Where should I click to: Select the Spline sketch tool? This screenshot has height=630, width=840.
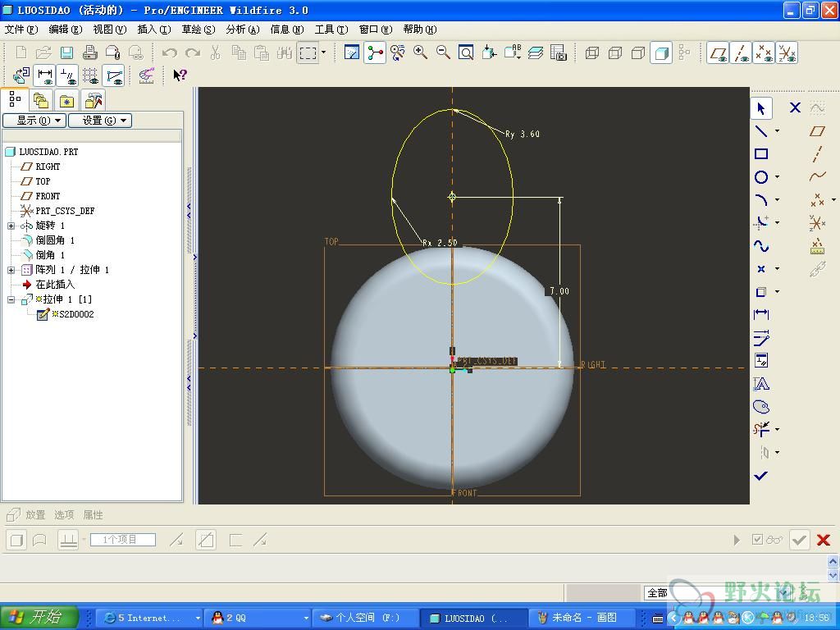tap(760, 245)
